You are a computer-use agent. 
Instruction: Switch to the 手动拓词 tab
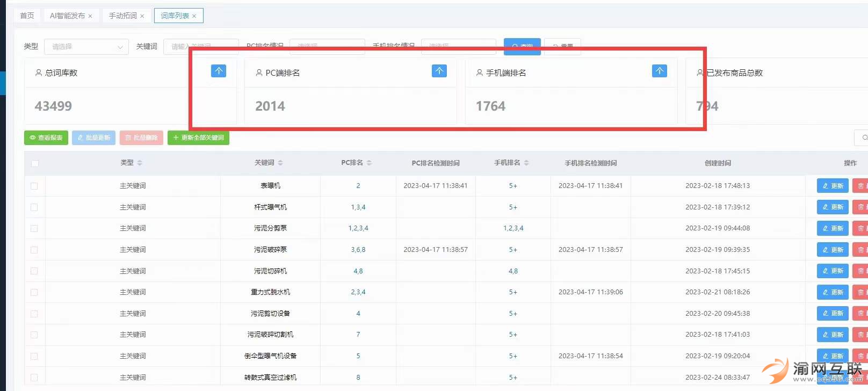coord(122,16)
